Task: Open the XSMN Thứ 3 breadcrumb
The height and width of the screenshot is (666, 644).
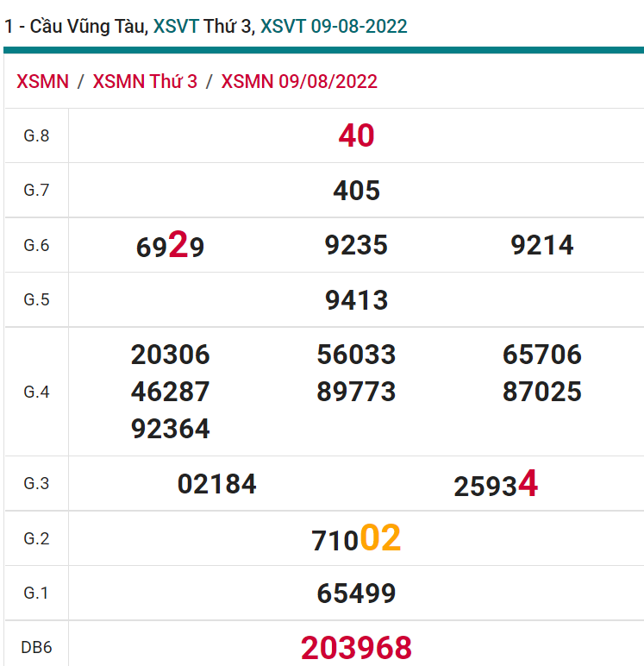Action: [x=145, y=82]
